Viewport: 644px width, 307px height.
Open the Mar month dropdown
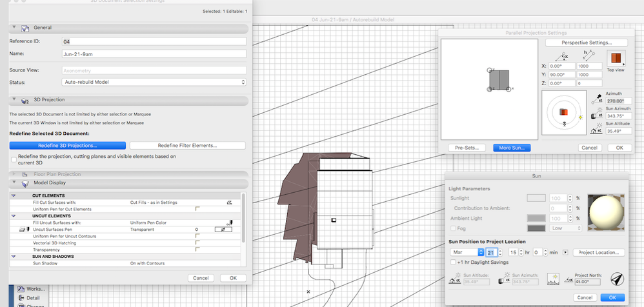click(x=465, y=252)
